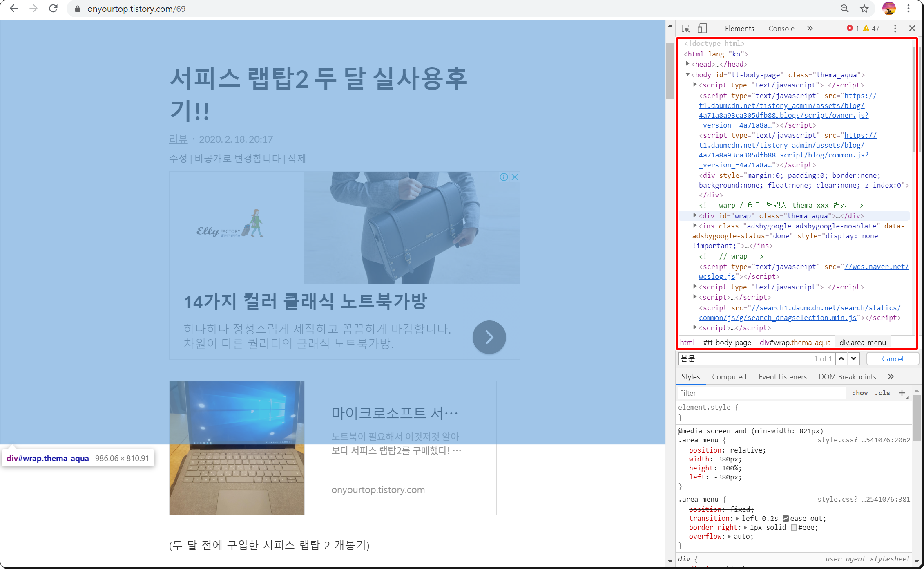Toggle the :hov element state button
This screenshot has width=924, height=569.
(860, 393)
